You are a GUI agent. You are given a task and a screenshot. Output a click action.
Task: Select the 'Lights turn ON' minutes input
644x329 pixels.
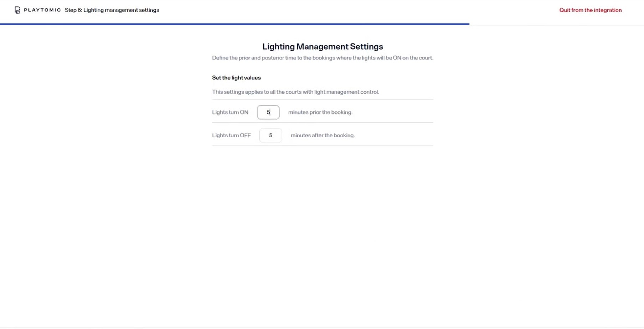(x=268, y=112)
